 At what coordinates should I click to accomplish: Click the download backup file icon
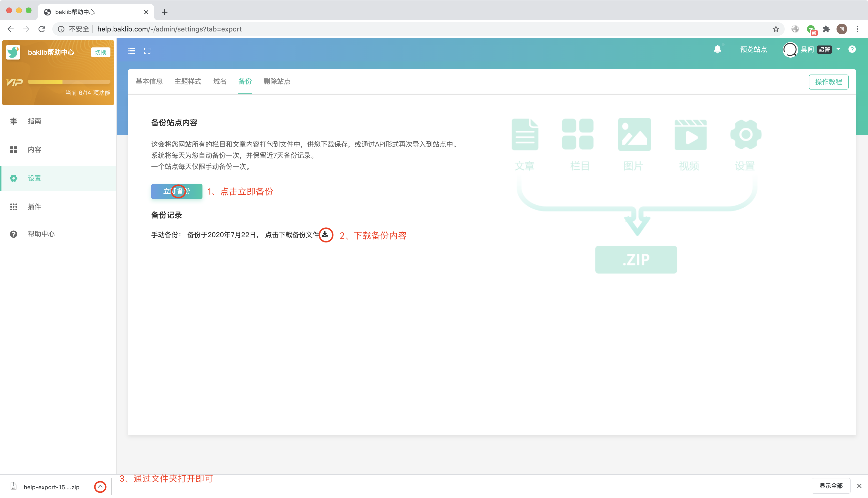click(x=325, y=235)
